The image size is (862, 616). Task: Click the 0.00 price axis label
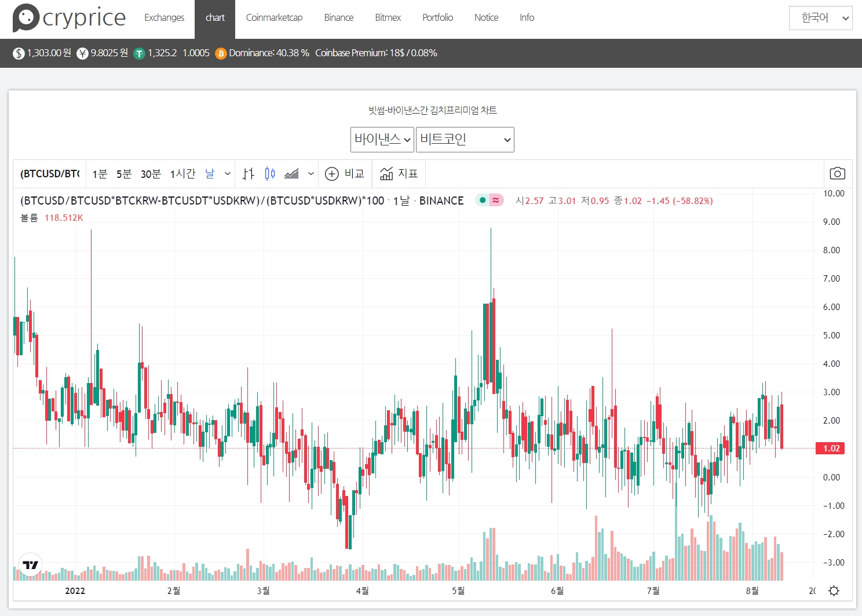pyautogui.click(x=831, y=478)
